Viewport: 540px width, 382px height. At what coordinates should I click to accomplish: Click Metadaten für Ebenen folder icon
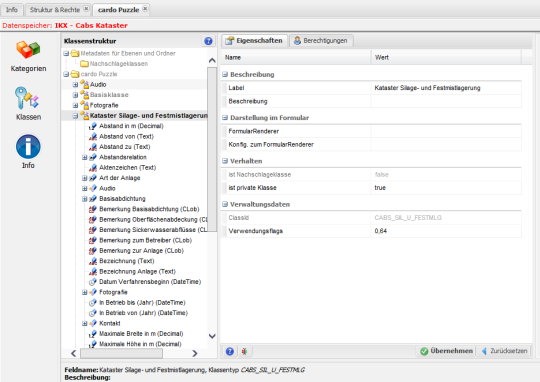(75, 53)
